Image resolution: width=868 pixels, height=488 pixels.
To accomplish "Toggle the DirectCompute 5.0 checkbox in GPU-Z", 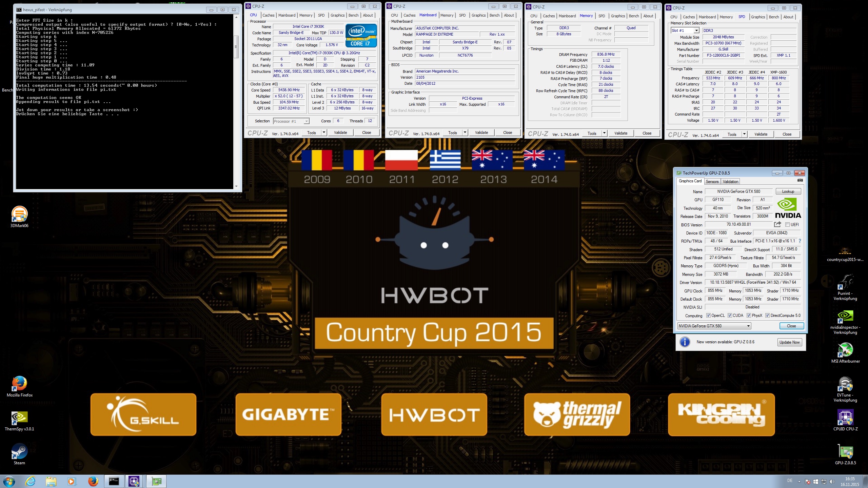I will point(767,316).
